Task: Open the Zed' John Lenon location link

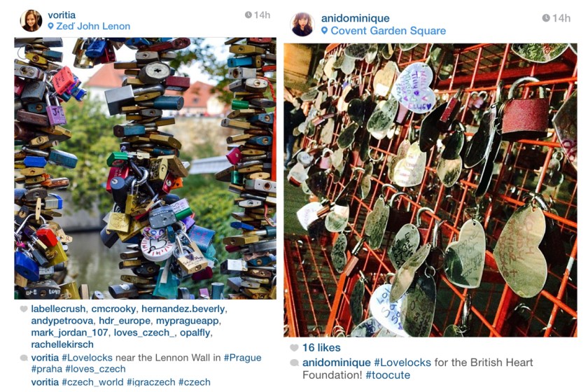Action: click(x=93, y=27)
